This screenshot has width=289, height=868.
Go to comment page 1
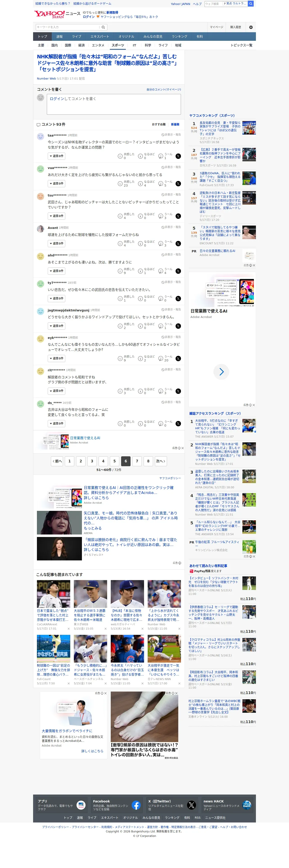70,461
